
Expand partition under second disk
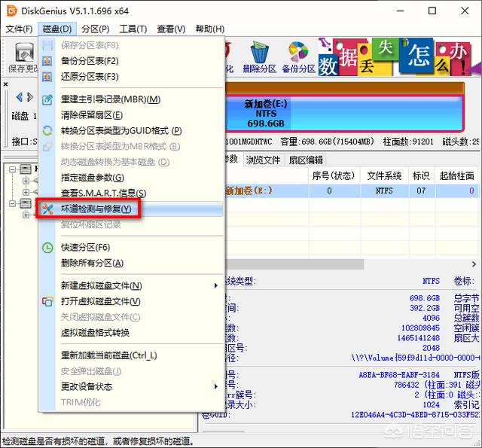tap(26, 215)
